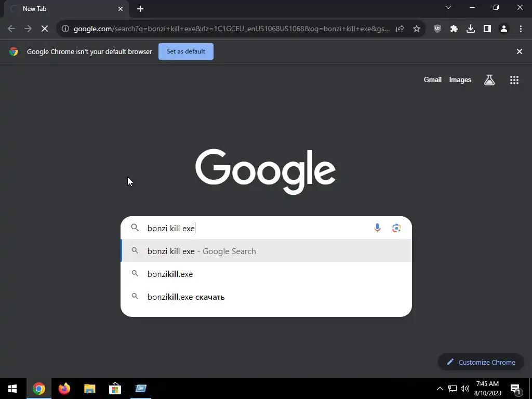
Task: Stop loading the page
Action: 45,29
